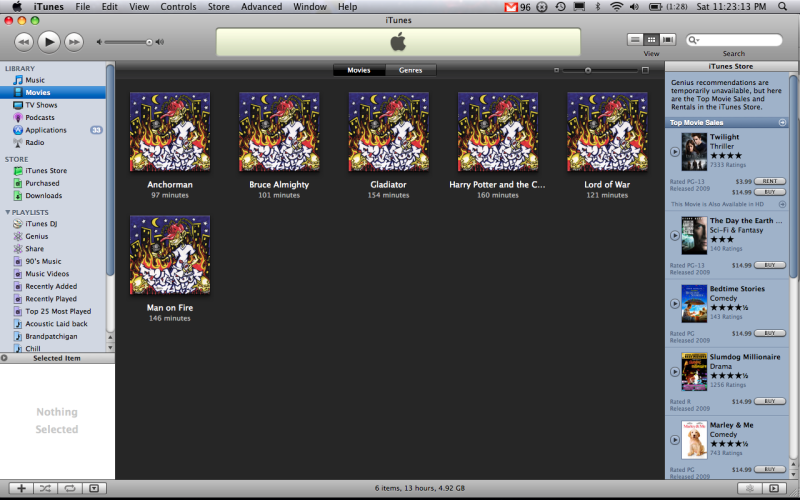Viewport: 800px width, 500px height.
Task: Collapse the Playlists section
Action: (8, 212)
